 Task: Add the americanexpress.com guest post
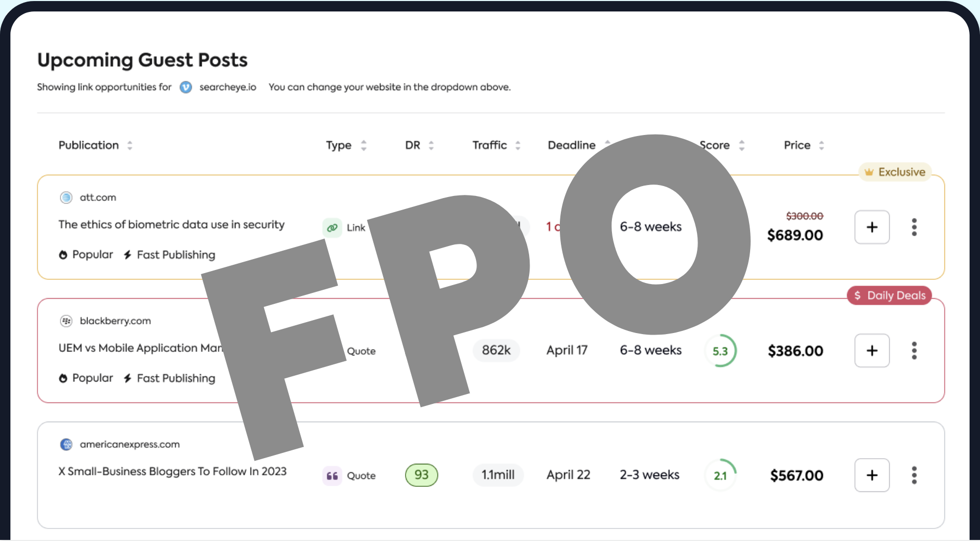[x=872, y=475]
